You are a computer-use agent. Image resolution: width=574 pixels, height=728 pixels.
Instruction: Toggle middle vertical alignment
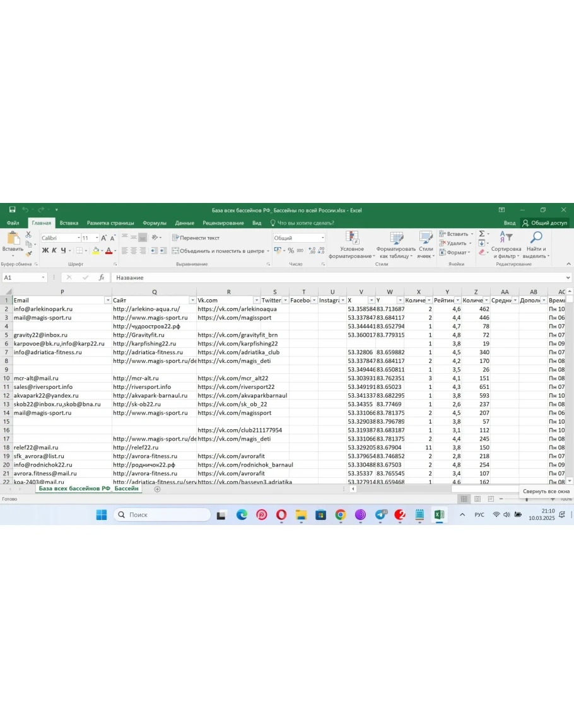click(x=133, y=237)
